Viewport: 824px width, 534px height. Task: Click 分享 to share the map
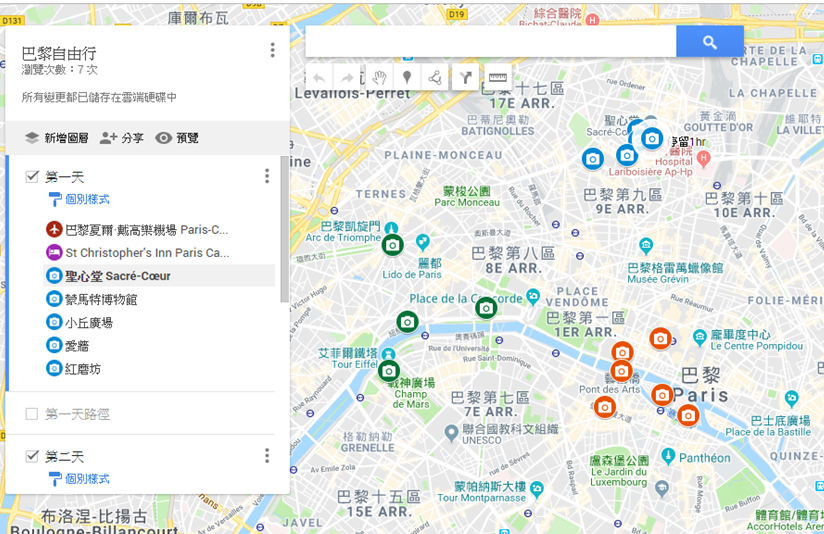tap(121, 138)
